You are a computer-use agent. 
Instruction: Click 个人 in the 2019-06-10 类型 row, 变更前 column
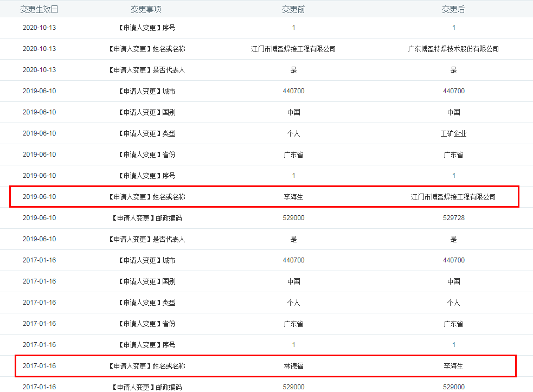point(293,133)
